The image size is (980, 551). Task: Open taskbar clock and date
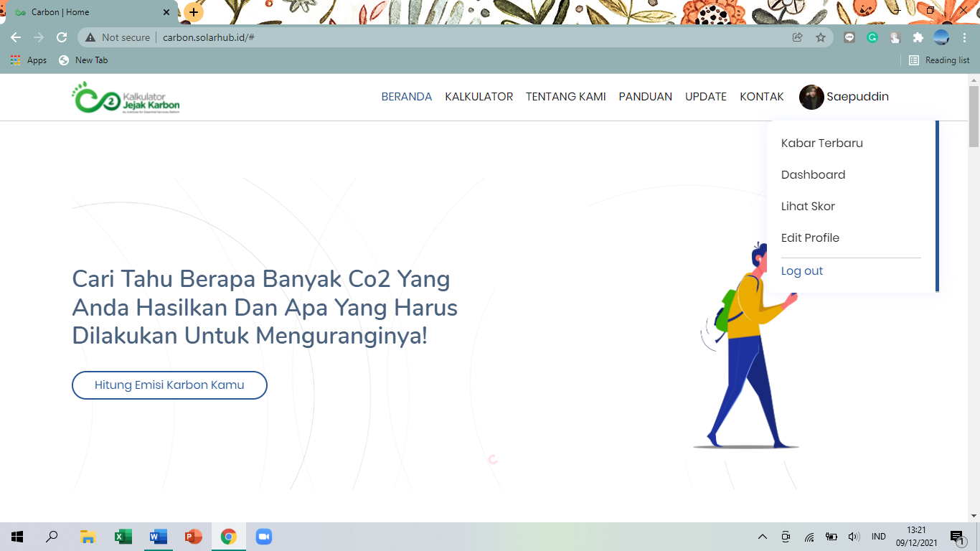point(916,537)
